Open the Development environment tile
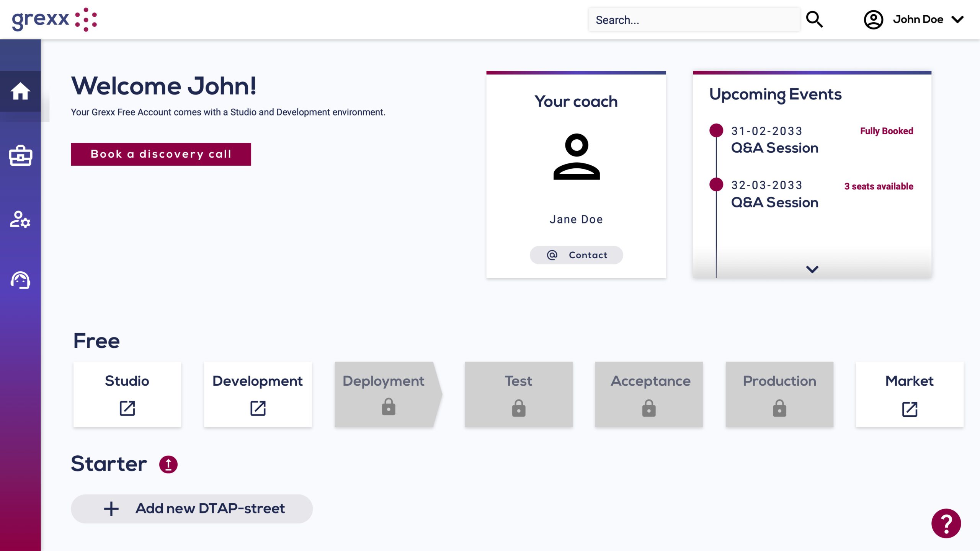The height and width of the screenshot is (551, 980). click(x=258, y=394)
